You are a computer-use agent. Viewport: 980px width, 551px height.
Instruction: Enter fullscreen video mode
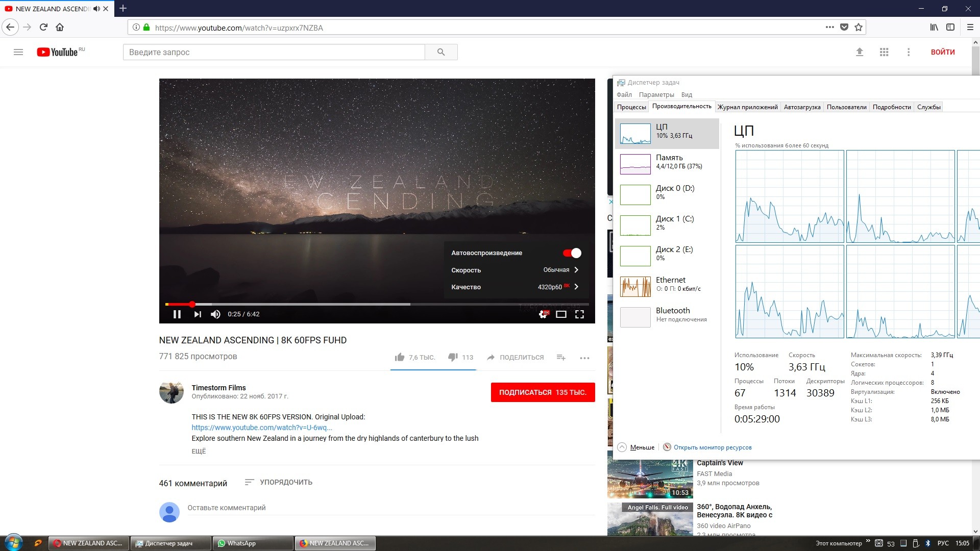click(x=579, y=314)
